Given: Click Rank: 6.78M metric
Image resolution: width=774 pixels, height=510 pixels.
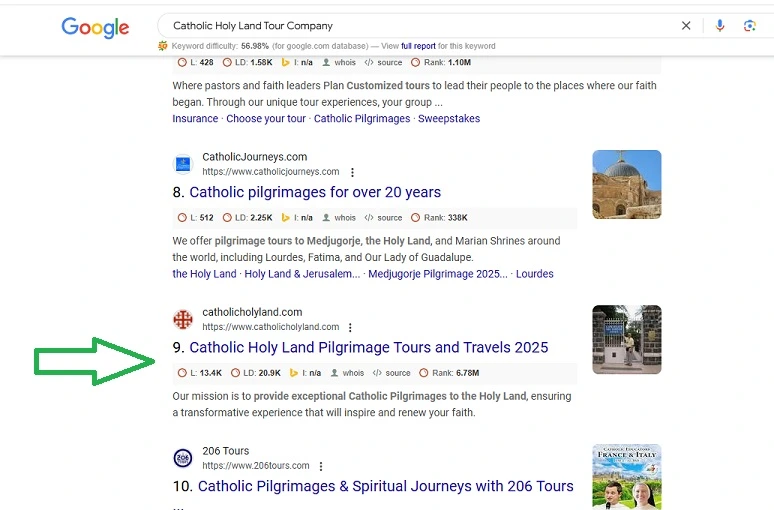Looking at the screenshot, I should (x=449, y=373).
